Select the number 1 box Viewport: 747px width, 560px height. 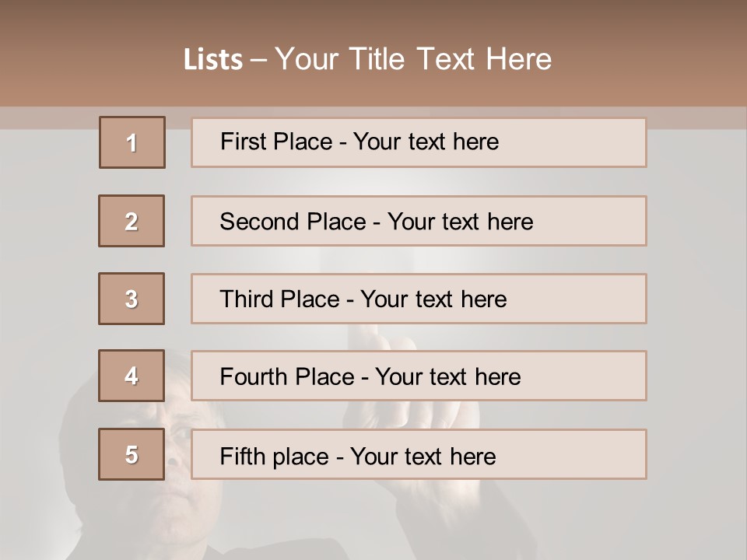132,142
